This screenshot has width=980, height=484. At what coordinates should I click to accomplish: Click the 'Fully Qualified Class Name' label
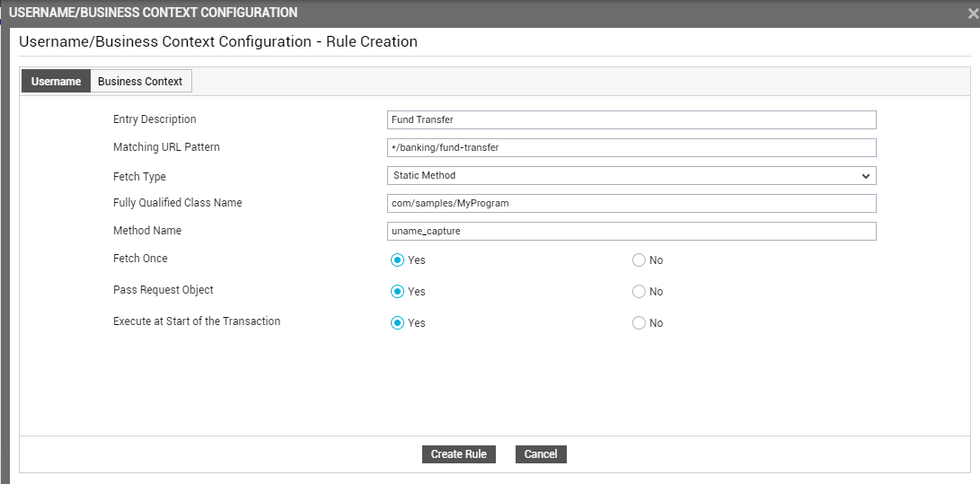pos(178,203)
